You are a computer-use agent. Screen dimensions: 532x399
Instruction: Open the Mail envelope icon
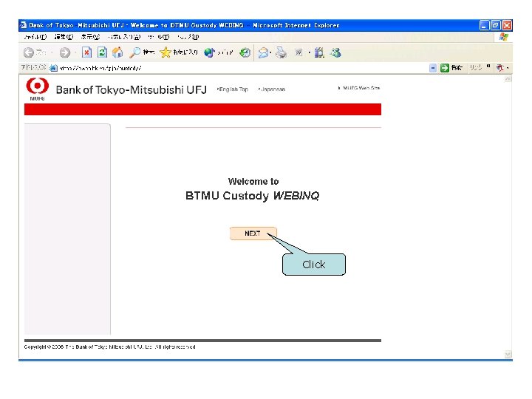(x=263, y=53)
